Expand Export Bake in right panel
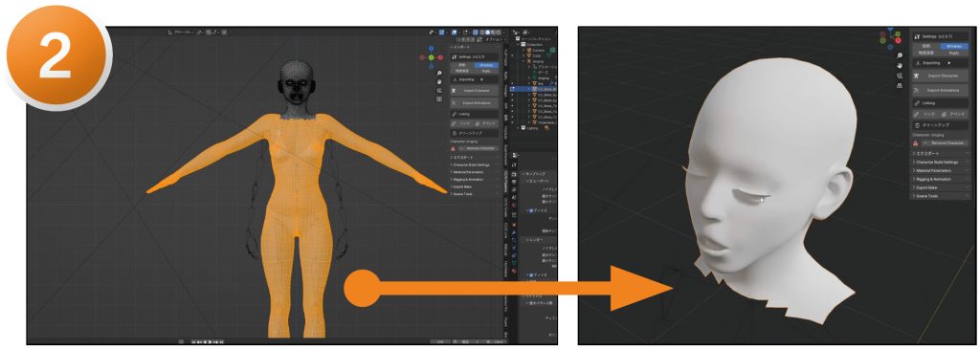 coord(941,187)
